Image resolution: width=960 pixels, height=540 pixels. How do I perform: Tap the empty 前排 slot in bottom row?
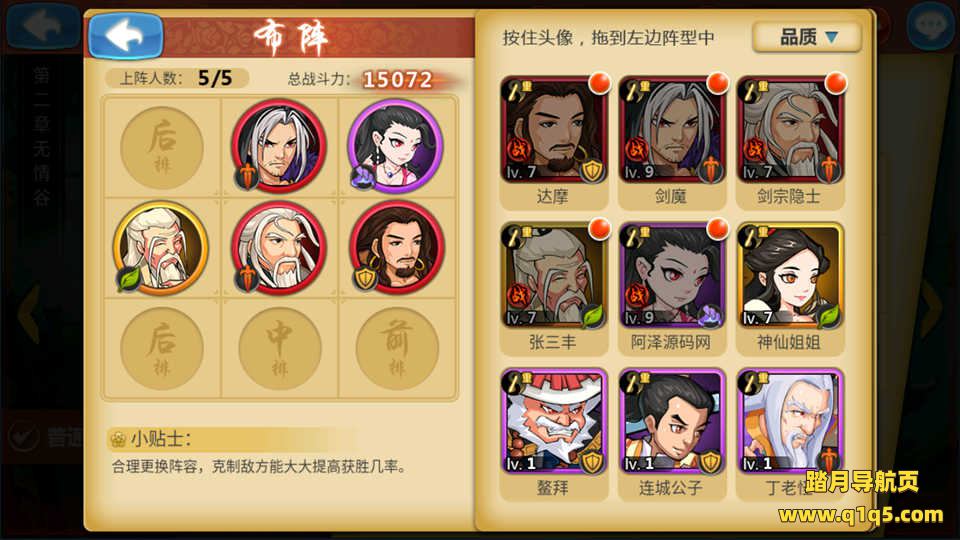tap(397, 349)
